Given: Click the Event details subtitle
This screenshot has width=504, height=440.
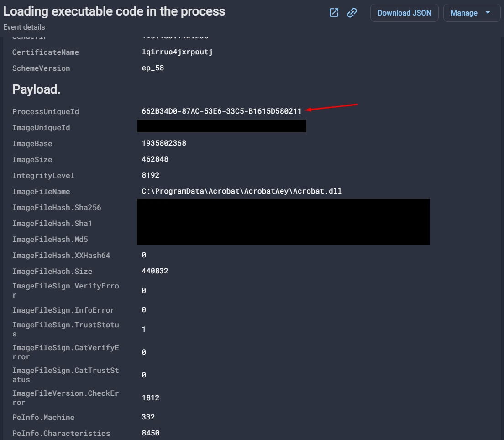Looking at the screenshot, I should click(x=24, y=27).
